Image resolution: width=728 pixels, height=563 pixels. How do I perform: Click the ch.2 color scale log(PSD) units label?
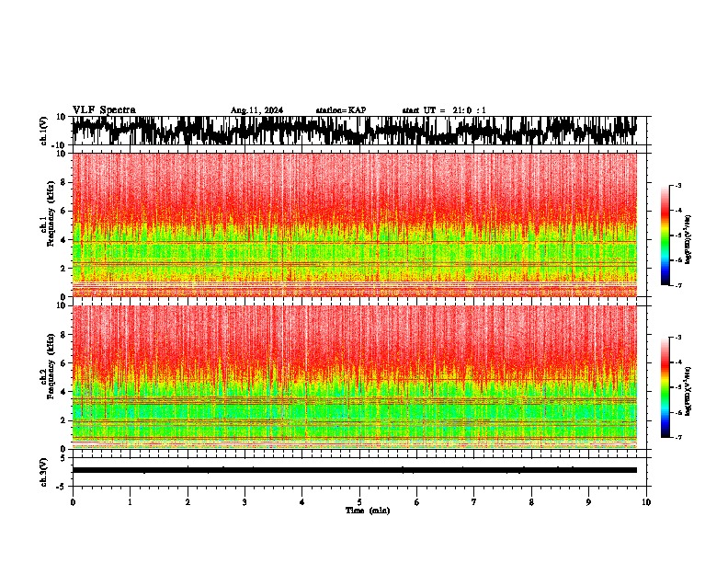pos(688,391)
